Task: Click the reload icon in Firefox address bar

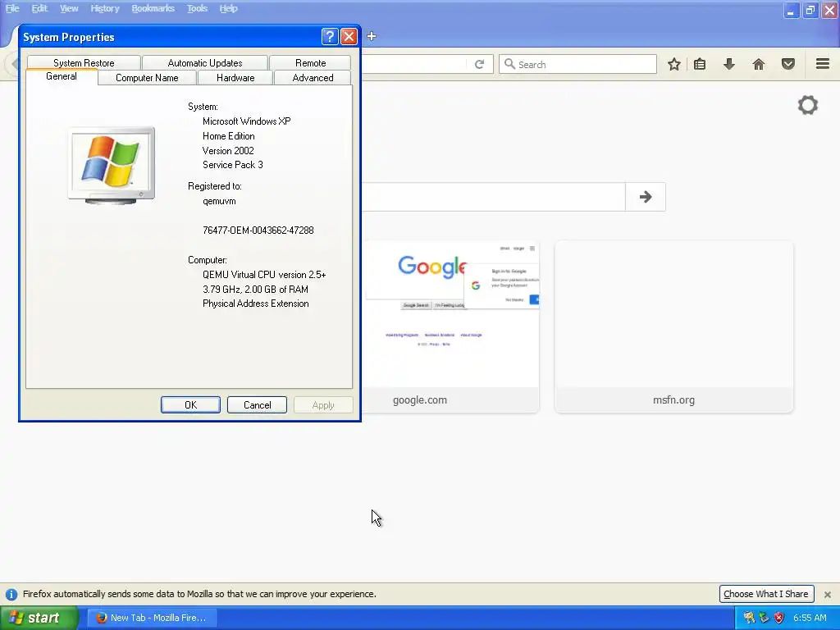Action: 479,64
